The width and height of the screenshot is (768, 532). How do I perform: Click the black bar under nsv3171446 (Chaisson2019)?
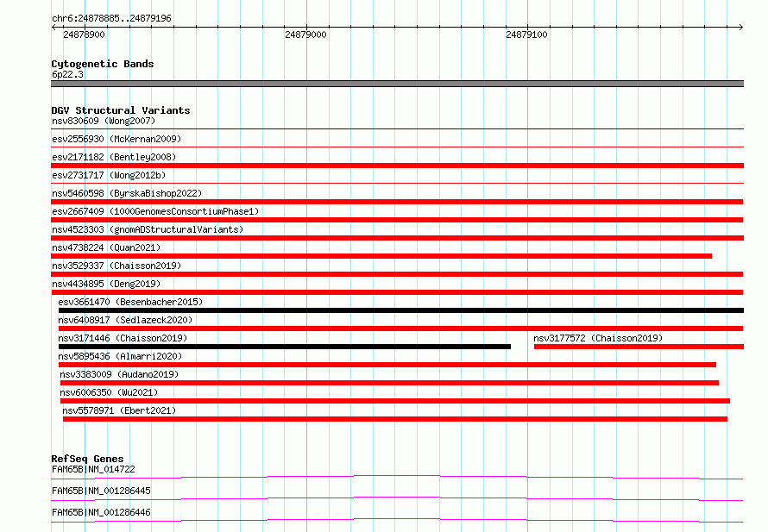click(x=285, y=347)
